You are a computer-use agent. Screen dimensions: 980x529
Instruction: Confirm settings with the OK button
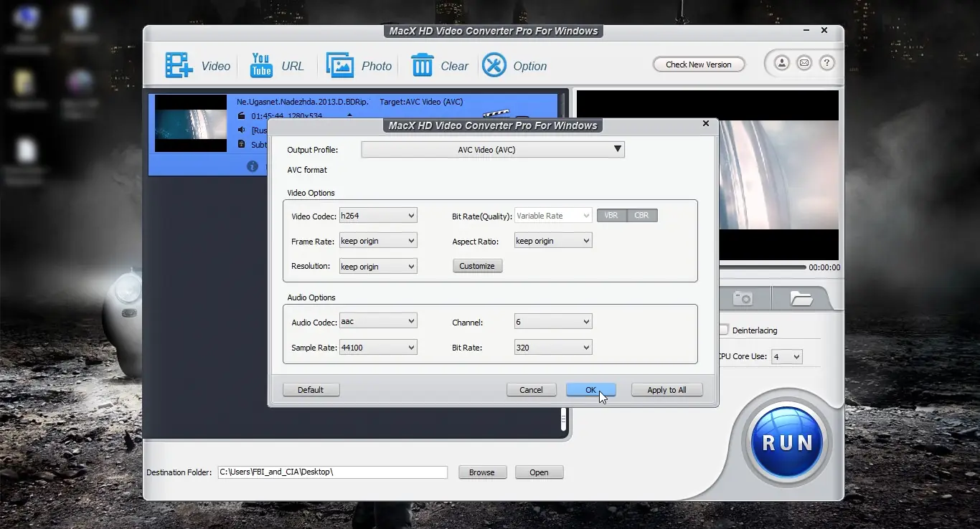pyautogui.click(x=590, y=390)
